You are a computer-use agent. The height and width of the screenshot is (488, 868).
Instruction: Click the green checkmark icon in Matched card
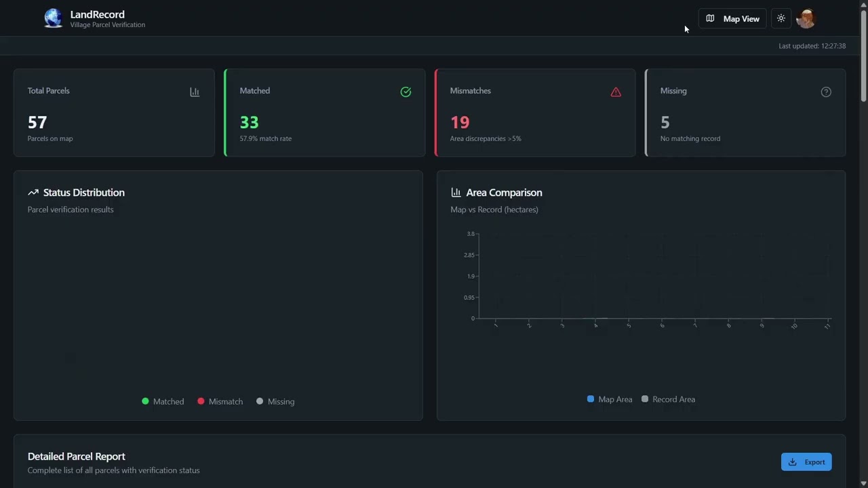click(x=406, y=92)
